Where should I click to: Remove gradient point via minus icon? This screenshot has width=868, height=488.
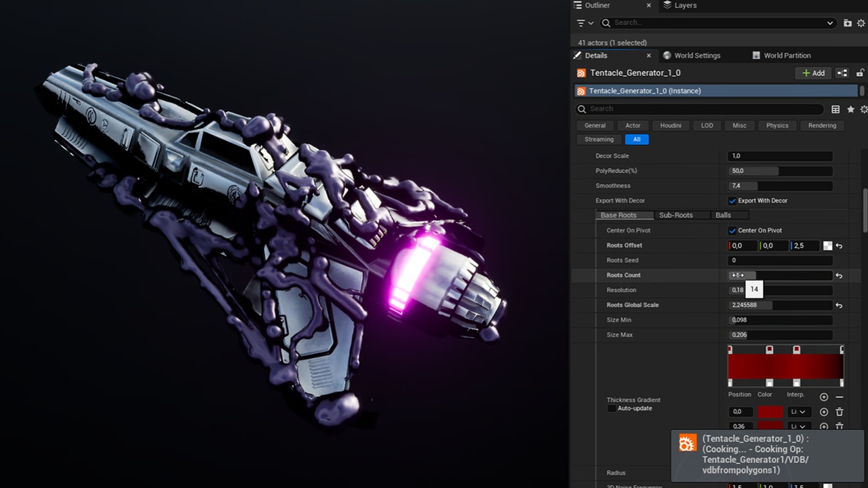pyautogui.click(x=840, y=397)
